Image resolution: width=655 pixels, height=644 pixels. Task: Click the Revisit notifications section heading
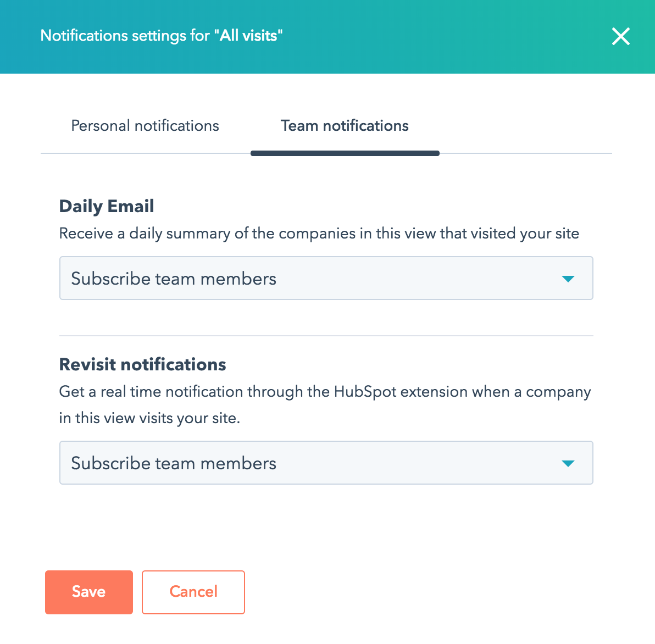(x=142, y=364)
